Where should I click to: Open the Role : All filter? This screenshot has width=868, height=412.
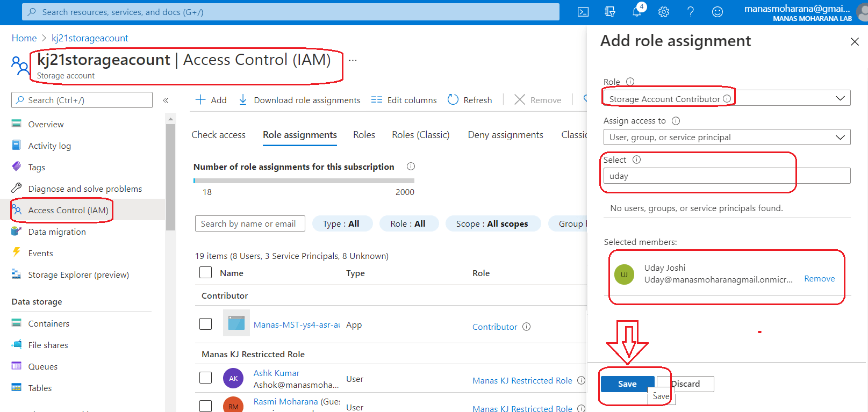pos(408,223)
